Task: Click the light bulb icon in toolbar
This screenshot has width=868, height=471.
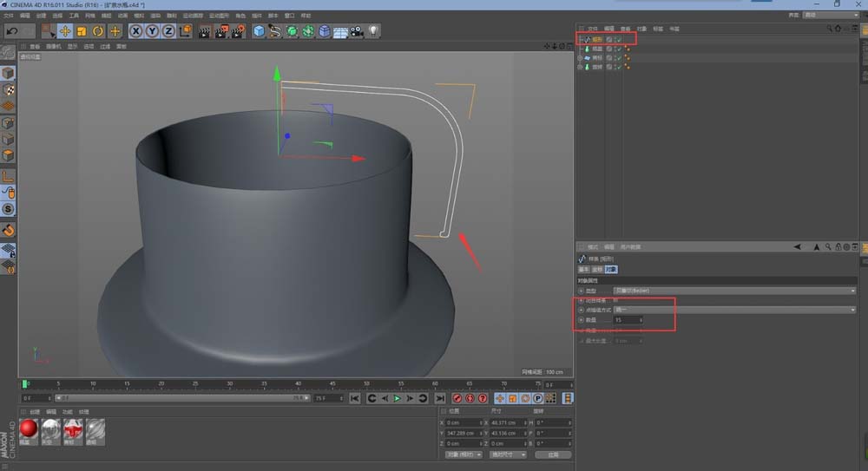Action: point(374,31)
